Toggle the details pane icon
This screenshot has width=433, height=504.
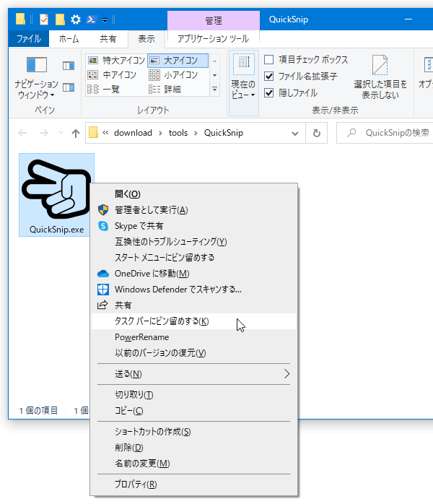69,87
